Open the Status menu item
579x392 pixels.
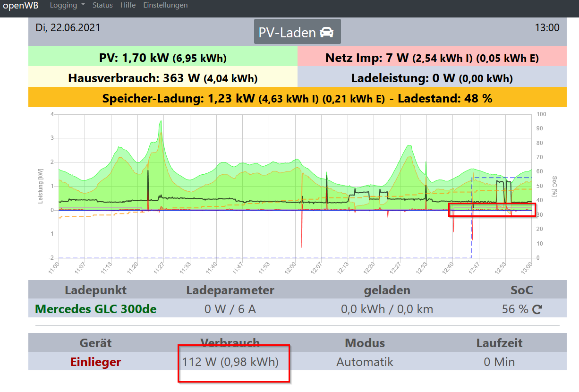click(102, 5)
